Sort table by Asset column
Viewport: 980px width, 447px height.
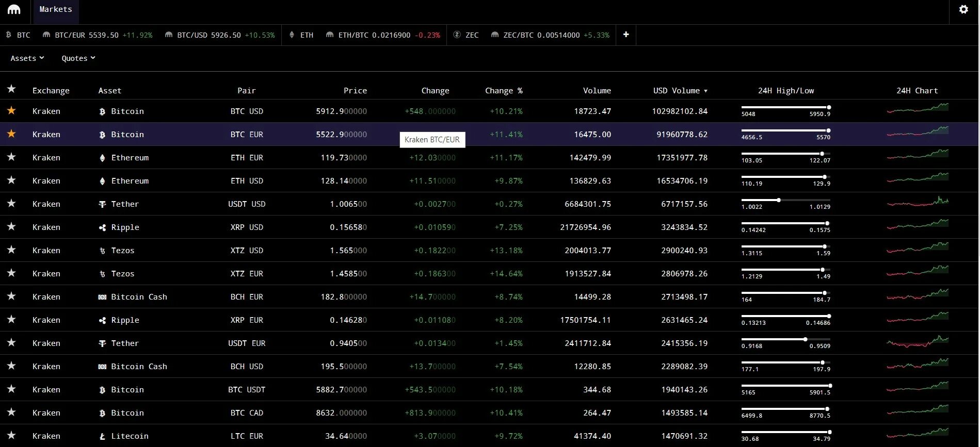[x=110, y=91]
